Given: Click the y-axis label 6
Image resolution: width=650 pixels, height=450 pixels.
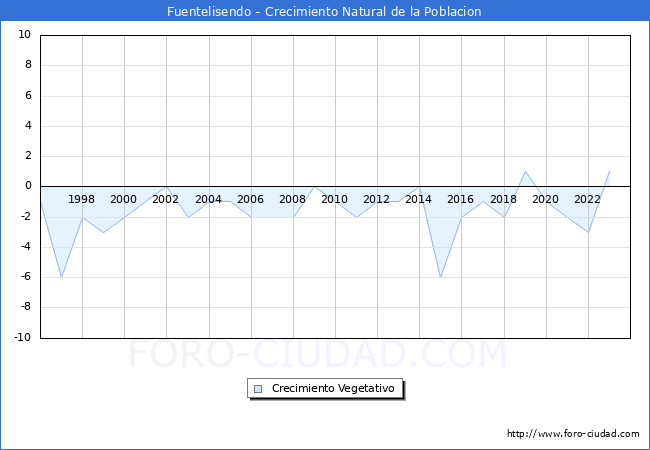Looking at the screenshot, I should pos(28,95).
